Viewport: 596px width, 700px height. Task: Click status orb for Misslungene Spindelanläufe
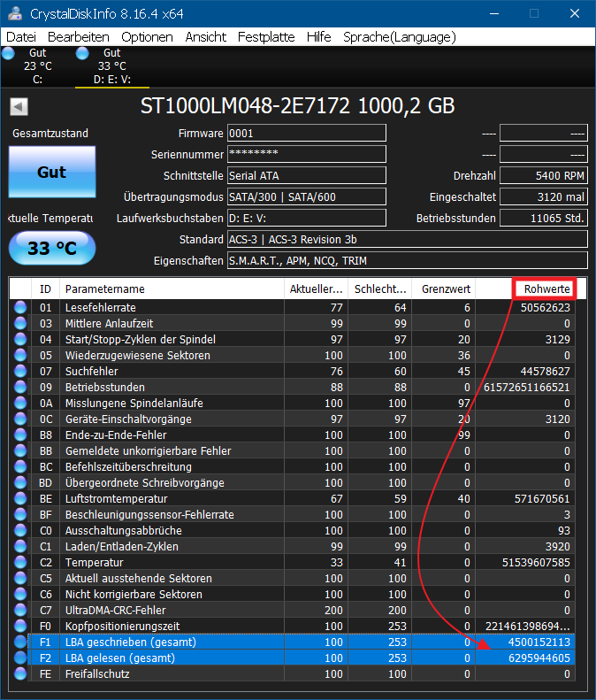coord(20,404)
